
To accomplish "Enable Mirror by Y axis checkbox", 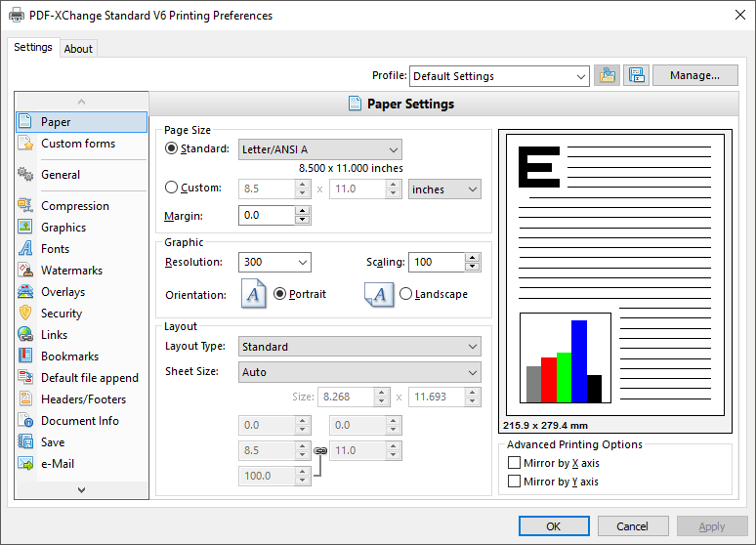I will click(515, 482).
